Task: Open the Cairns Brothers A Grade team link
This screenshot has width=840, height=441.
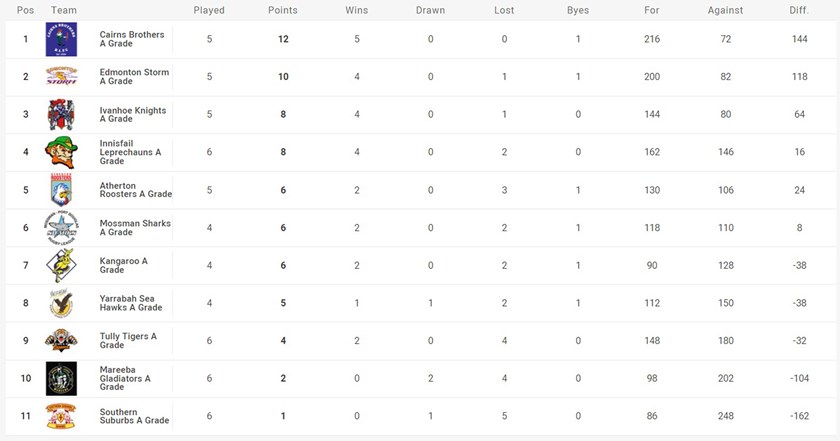Action: tap(132, 39)
